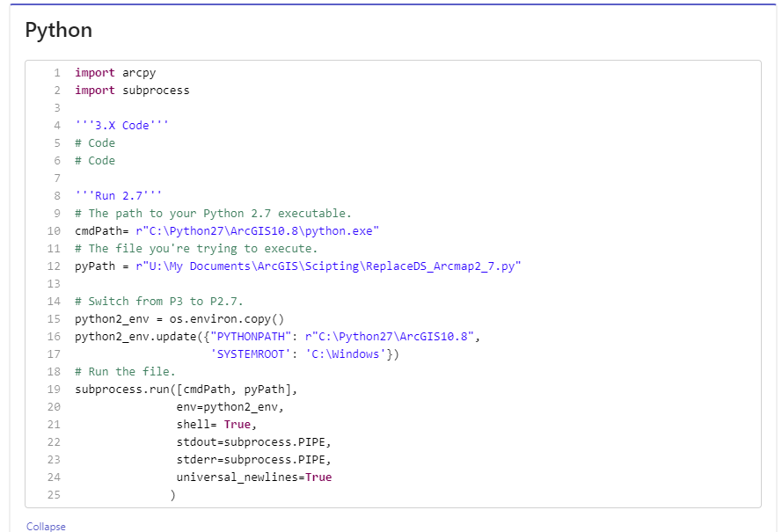Click the env=python2_env argument
This screenshot has height=532, width=782.
(x=204, y=406)
